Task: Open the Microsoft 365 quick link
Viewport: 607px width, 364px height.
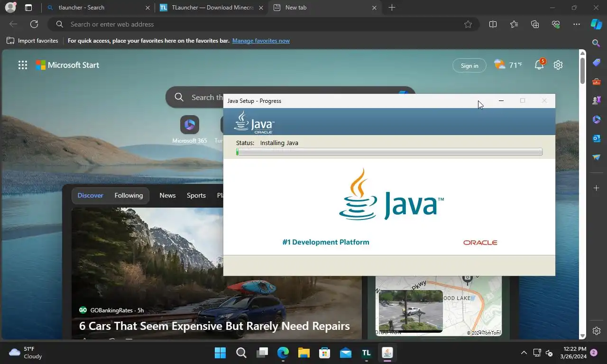Action: click(190, 129)
